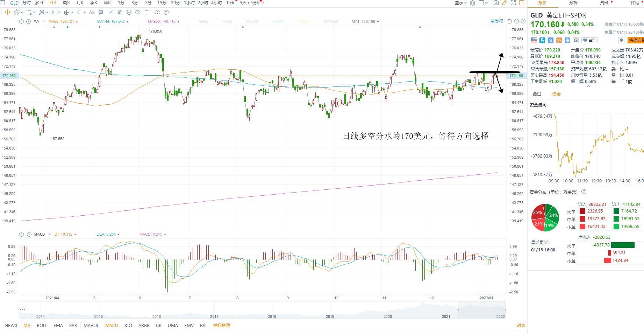
Task: Open the text annotation (Aa) tool
Action: 92,12
